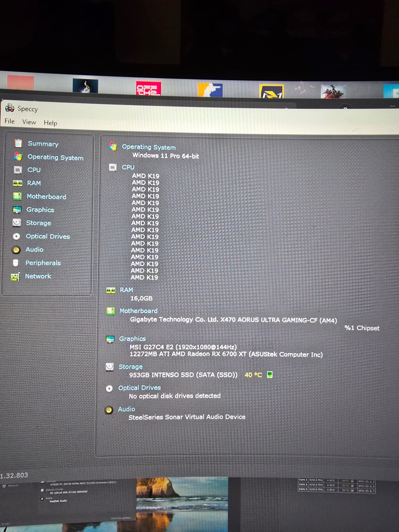Click the CPU chip icon in sidebar
Viewport: 399px width, 532px height.
[17, 170]
